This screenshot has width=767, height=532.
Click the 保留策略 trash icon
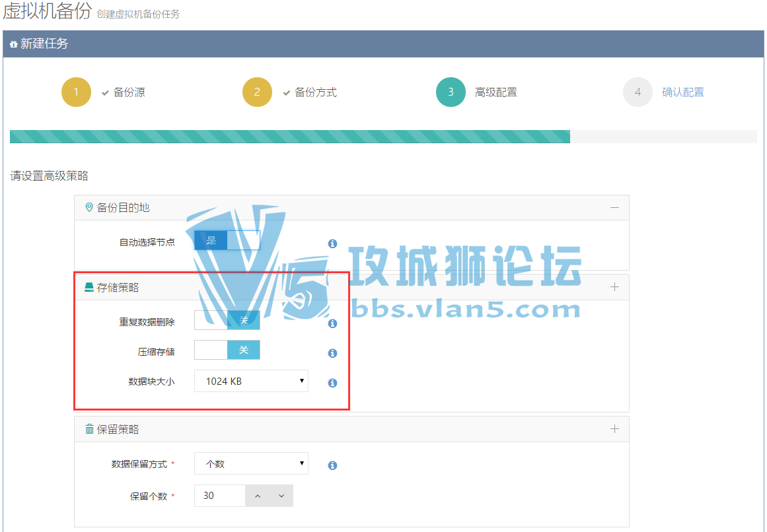point(89,429)
